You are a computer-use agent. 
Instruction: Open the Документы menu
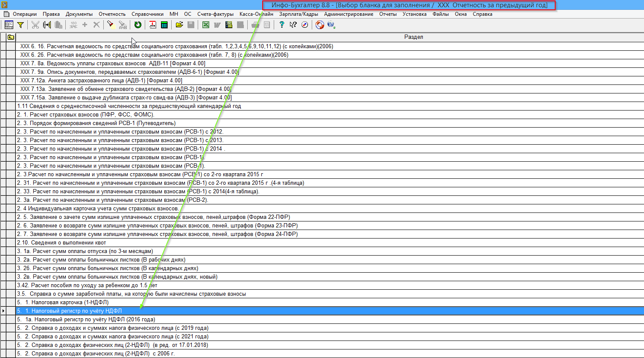(x=79, y=14)
